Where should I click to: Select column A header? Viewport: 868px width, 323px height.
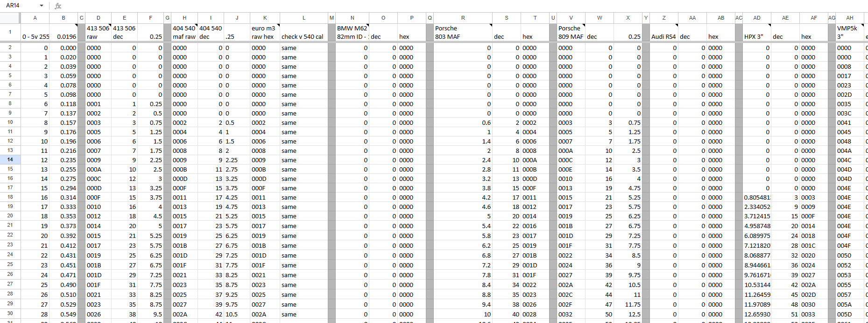(x=35, y=18)
